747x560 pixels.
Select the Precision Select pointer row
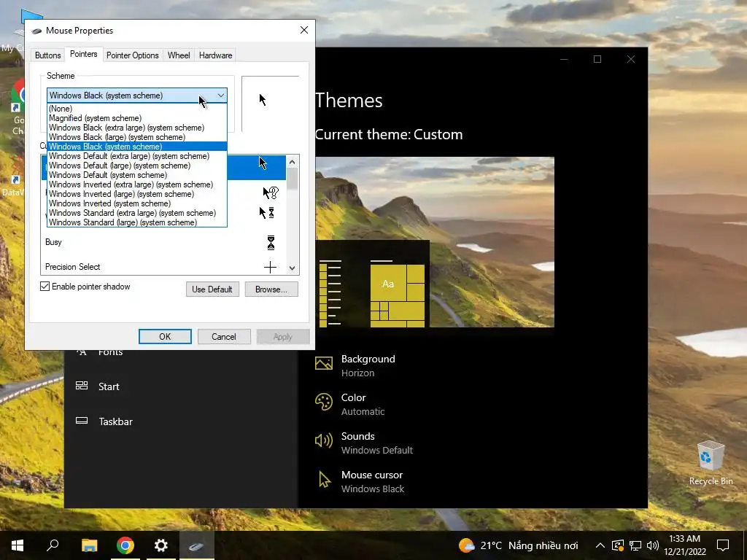tap(163, 267)
